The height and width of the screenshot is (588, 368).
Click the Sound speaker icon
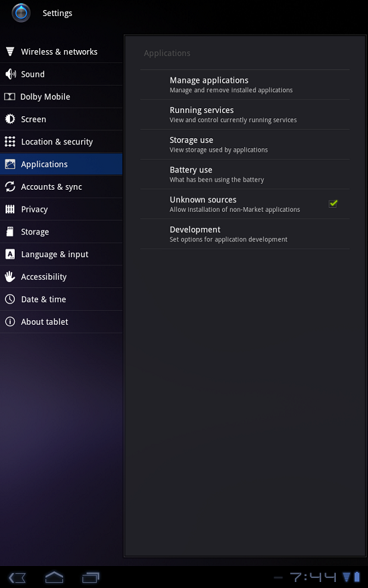tap(10, 74)
